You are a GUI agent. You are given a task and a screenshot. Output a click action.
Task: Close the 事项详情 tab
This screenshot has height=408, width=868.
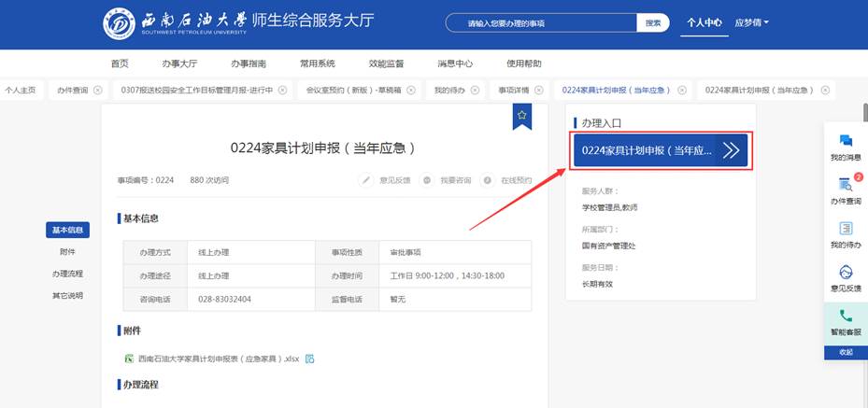click(538, 91)
